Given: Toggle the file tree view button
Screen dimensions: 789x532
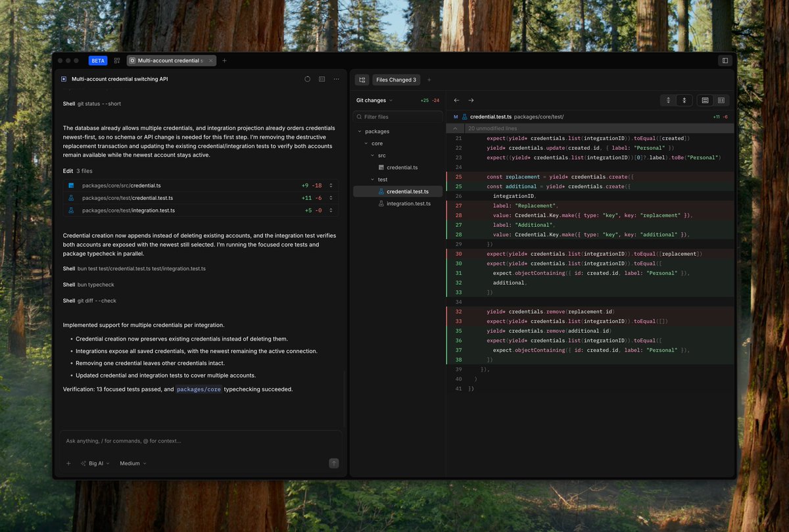Looking at the screenshot, I should click(x=362, y=80).
